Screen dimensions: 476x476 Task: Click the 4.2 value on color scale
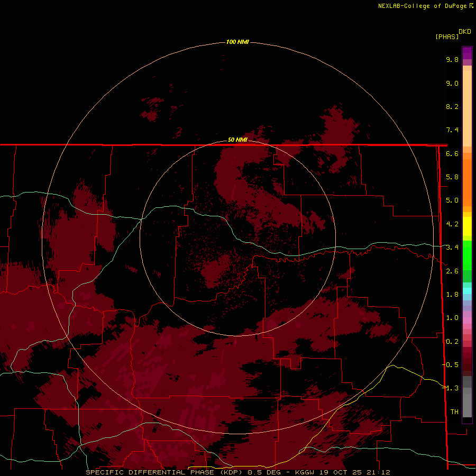coord(452,224)
